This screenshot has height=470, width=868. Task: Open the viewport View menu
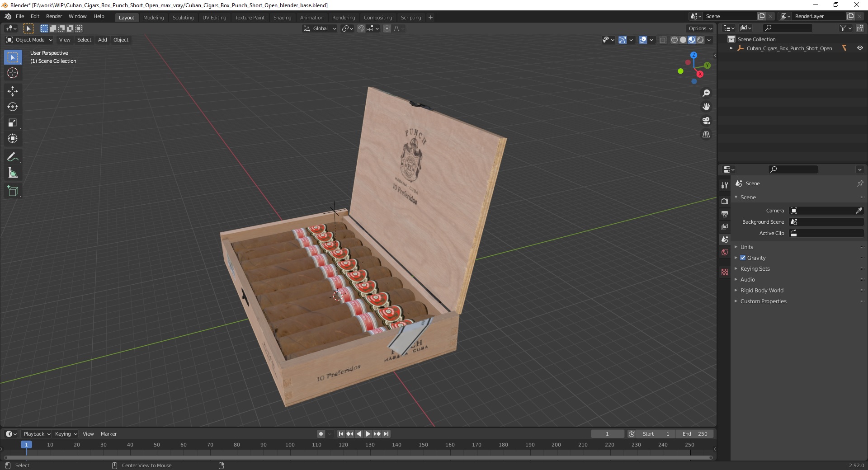click(65, 40)
